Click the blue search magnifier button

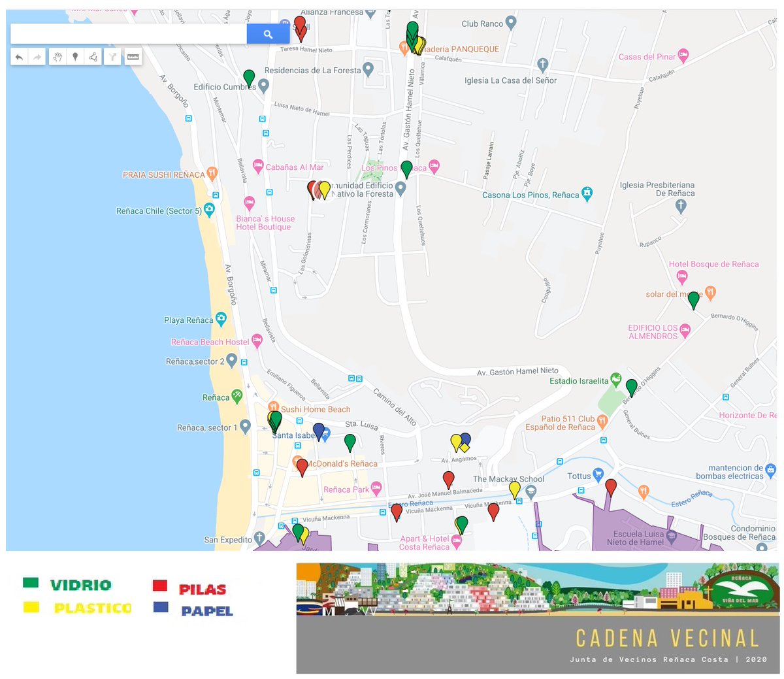pos(268,34)
